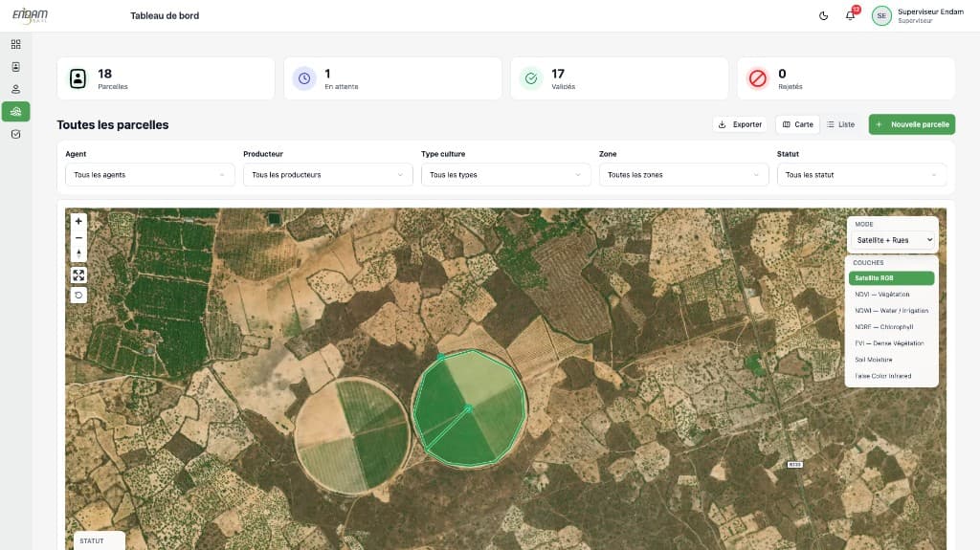Reset map compass bearing
The image size is (980, 550).
click(78, 253)
